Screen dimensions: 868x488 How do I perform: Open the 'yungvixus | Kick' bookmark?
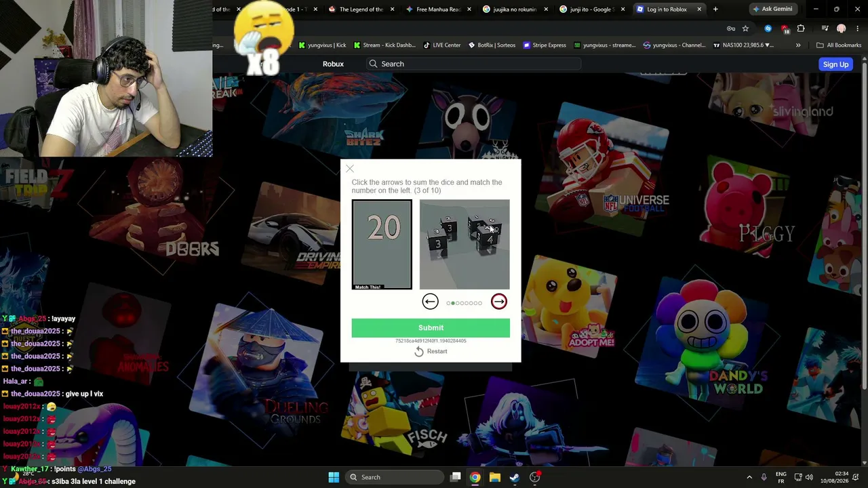click(x=321, y=45)
